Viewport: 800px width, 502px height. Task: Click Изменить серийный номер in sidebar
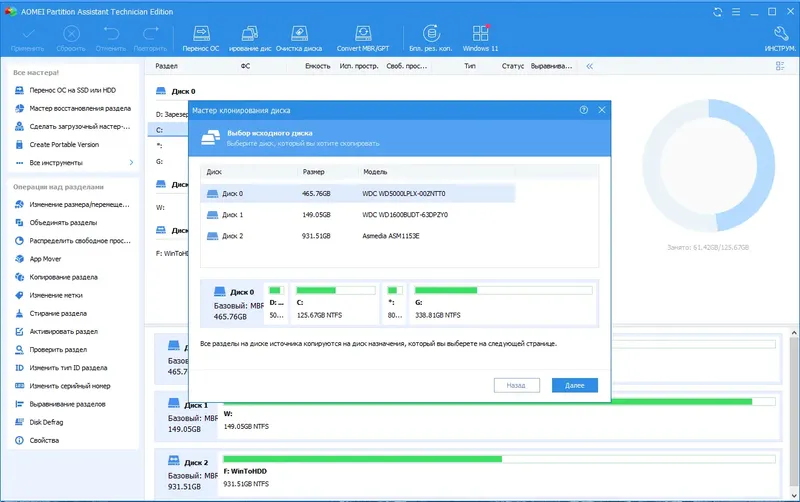coord(69,386)
